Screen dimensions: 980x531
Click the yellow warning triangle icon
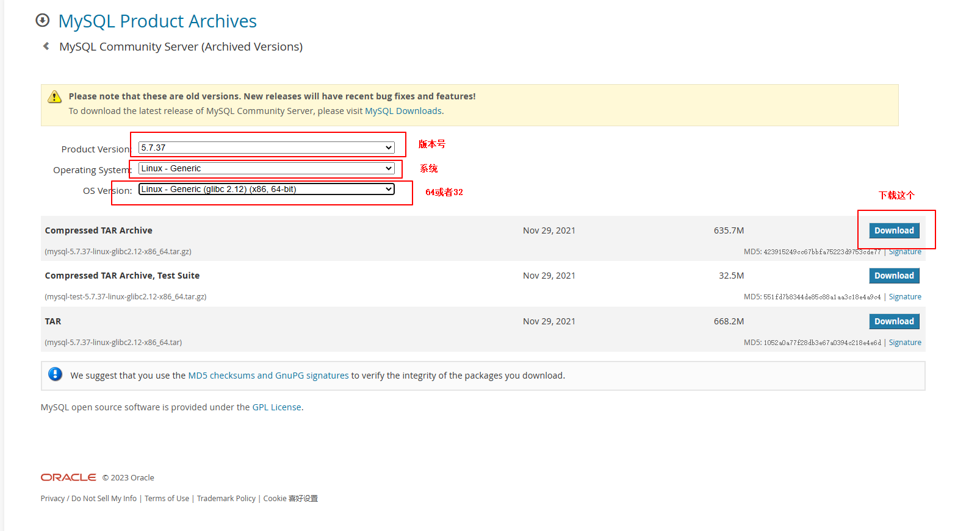coord(55,96)
